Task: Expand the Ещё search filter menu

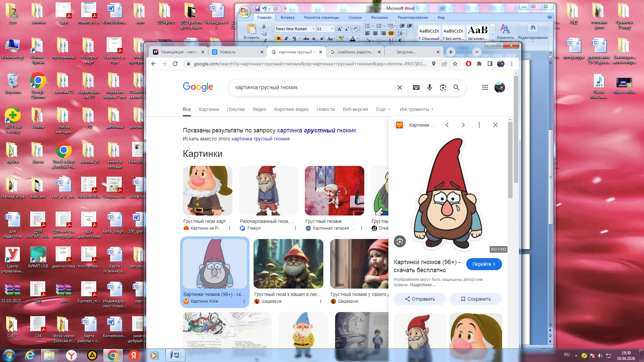Action: click(x=383, y=109)
